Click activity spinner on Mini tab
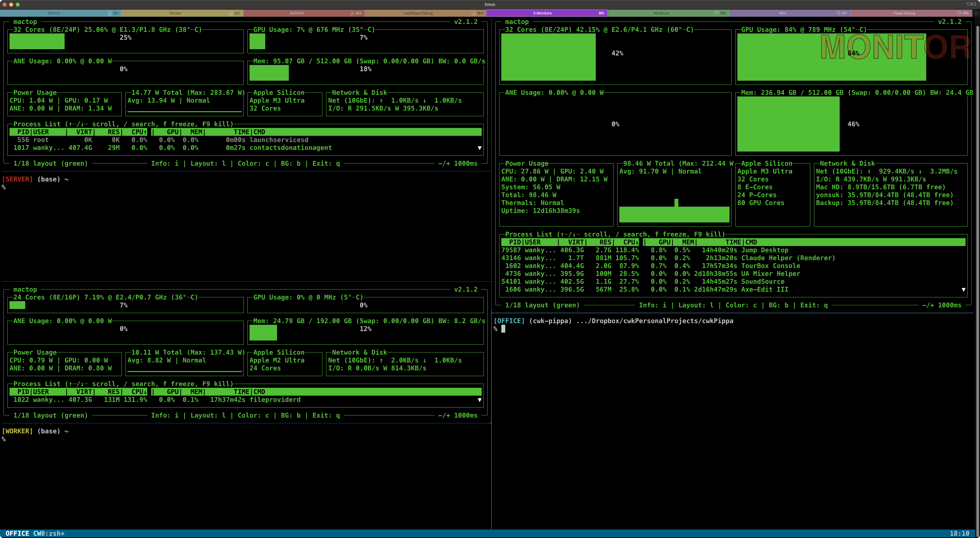This screenshot has width=980, height=538. tap(838, 13)
